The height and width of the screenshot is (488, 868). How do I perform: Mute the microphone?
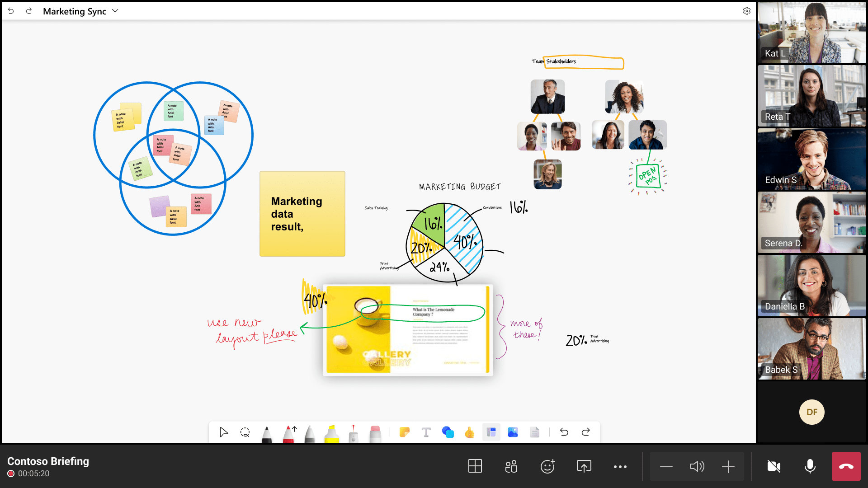point(810,466)
